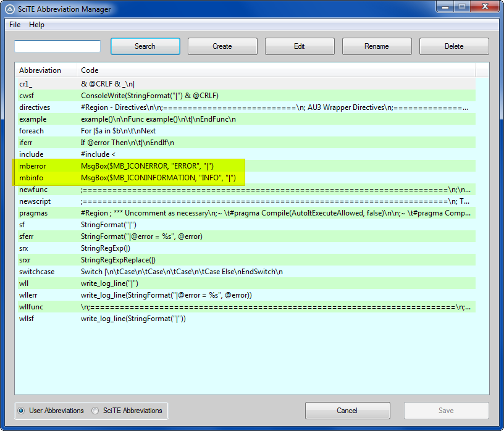Click the greyed-out Save button
This screenshot has width=504, height=431.
(x=447, y=411)
